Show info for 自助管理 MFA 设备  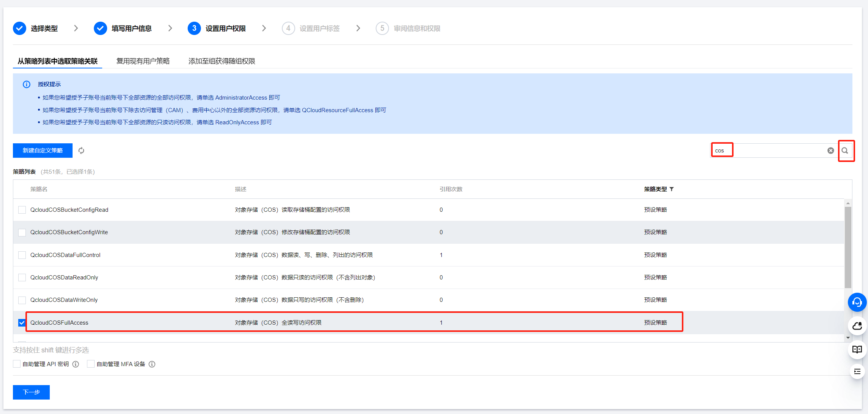point(152,364)
